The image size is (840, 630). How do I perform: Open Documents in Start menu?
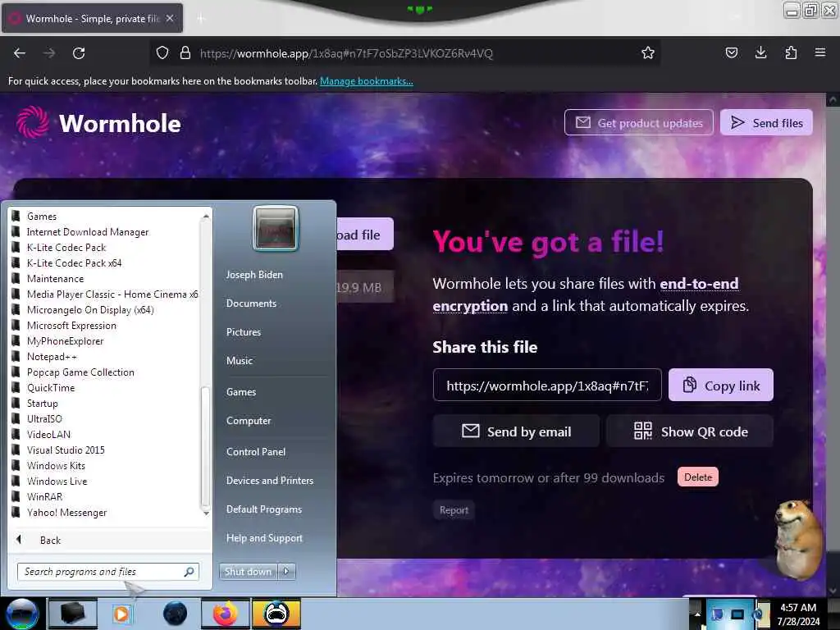pos(251,304)
